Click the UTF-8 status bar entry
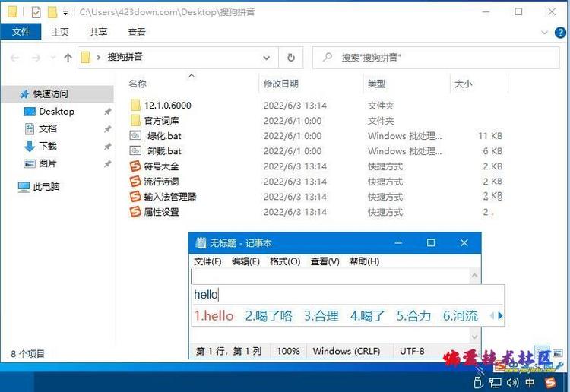Screen dimensions: 570x392 point(412,351)
